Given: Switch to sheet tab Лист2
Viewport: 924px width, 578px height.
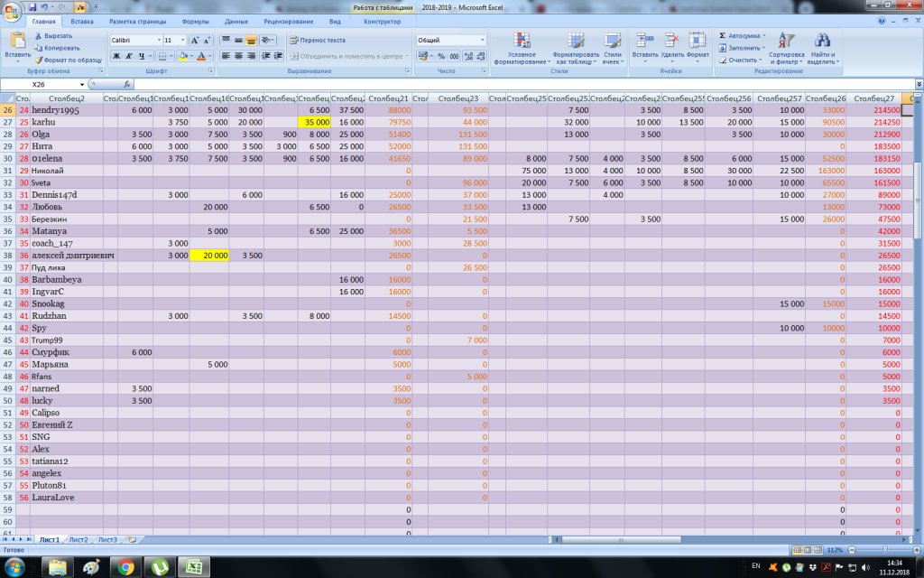Looking at the screenshot, I should pyautogui.click(x=79, y=539).
